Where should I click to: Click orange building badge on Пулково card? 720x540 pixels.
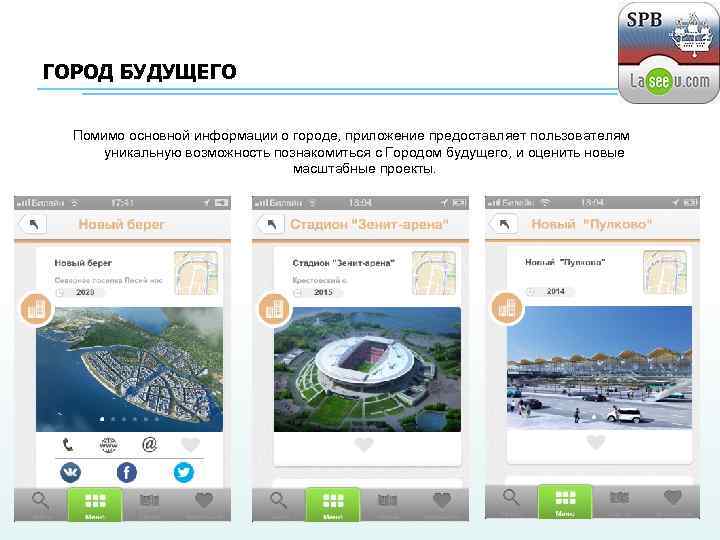click(507, 308)
